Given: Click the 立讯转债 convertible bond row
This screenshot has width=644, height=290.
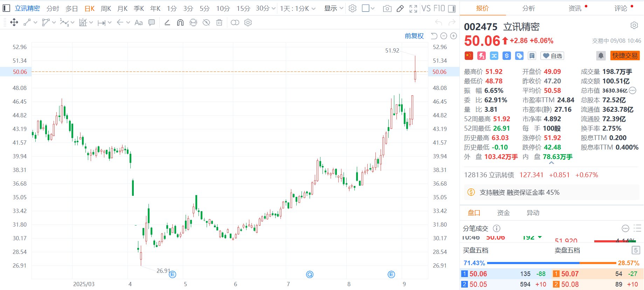Looking at the screenshot, I should (531, 175).
